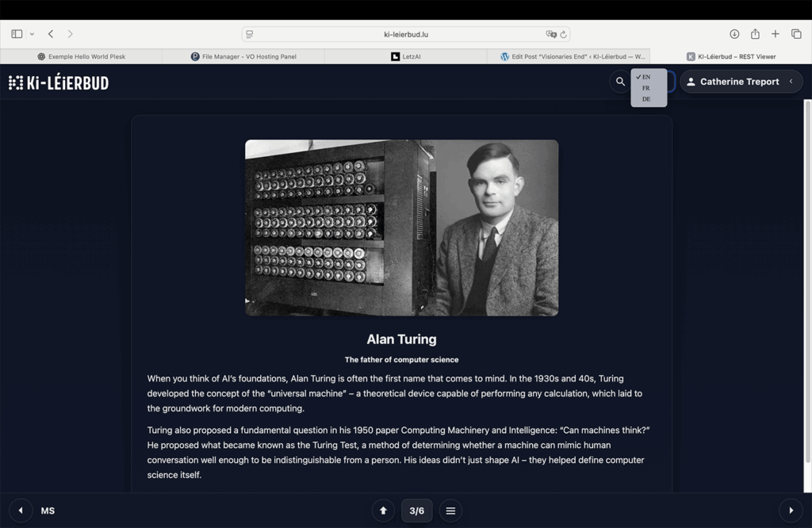This screenshot has width=812, height=528.
Task: Open the table of contents list icon
Action: 450,511
